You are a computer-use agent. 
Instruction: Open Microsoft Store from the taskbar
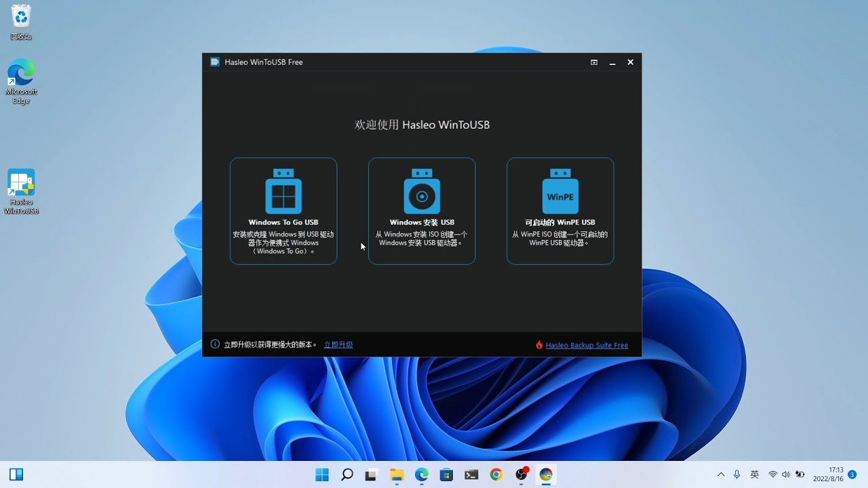pos(446,474)
